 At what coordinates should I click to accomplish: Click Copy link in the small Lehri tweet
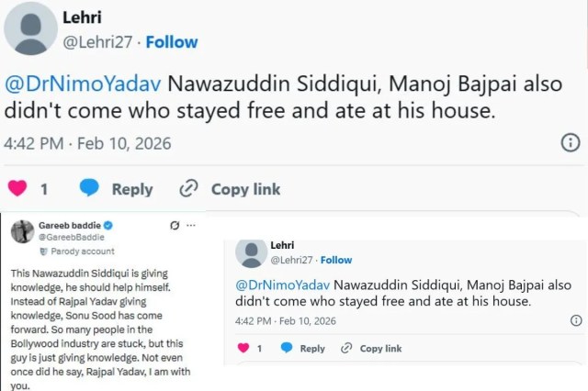(x=347, y=348)
